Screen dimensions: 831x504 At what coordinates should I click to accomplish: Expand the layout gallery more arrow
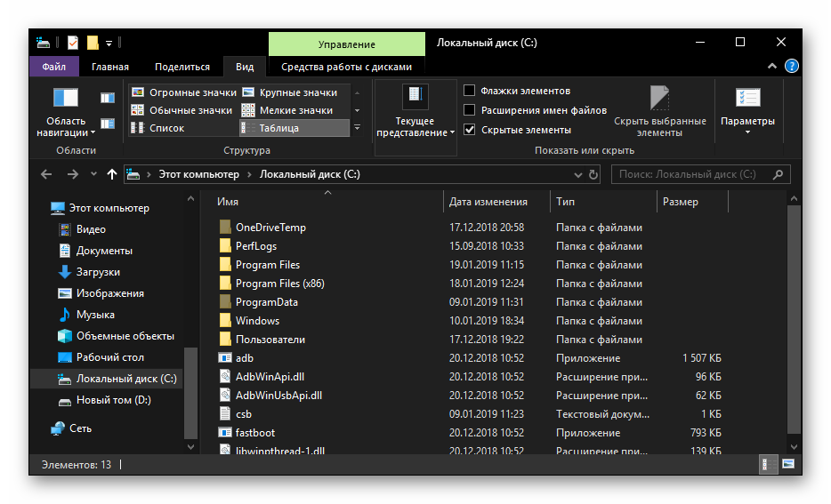(357, 128)
